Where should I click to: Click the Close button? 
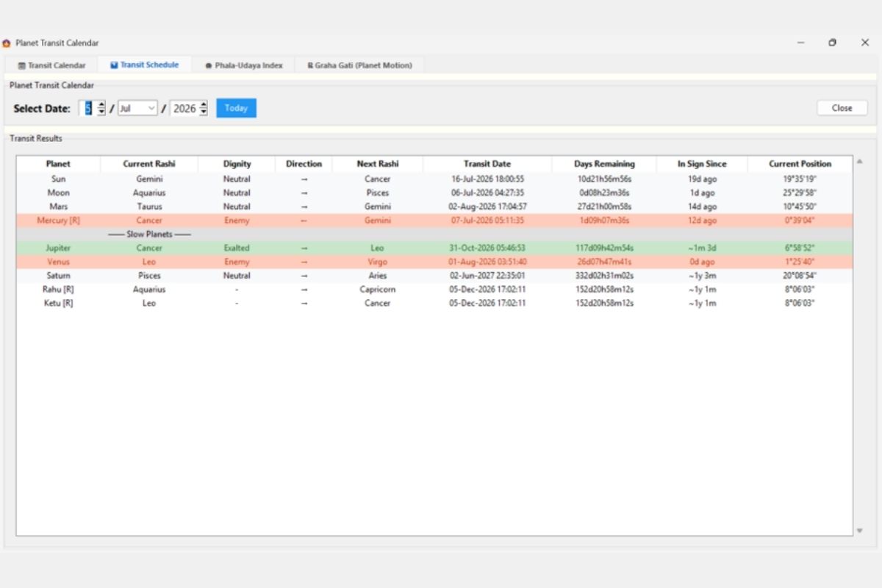point(842,108)
